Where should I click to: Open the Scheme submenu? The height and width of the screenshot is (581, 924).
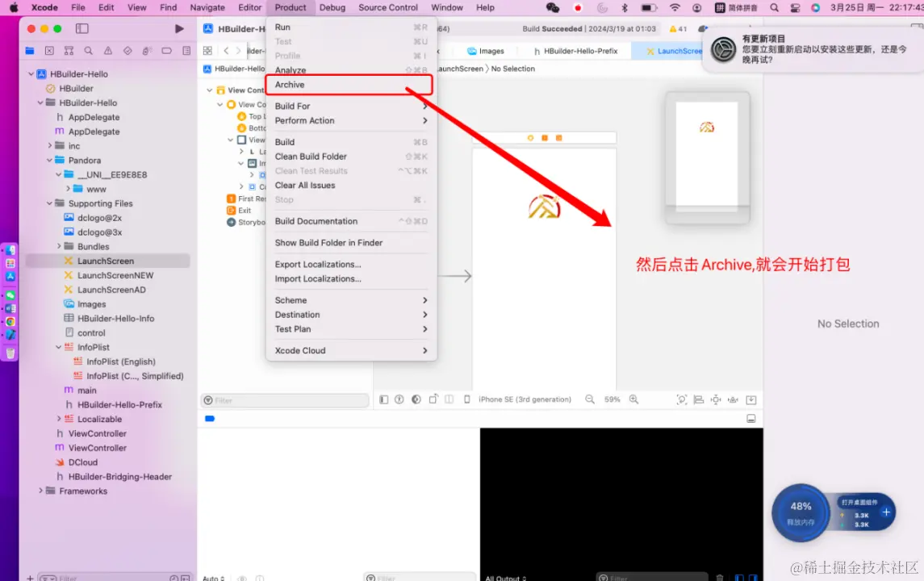pos(350,300)
